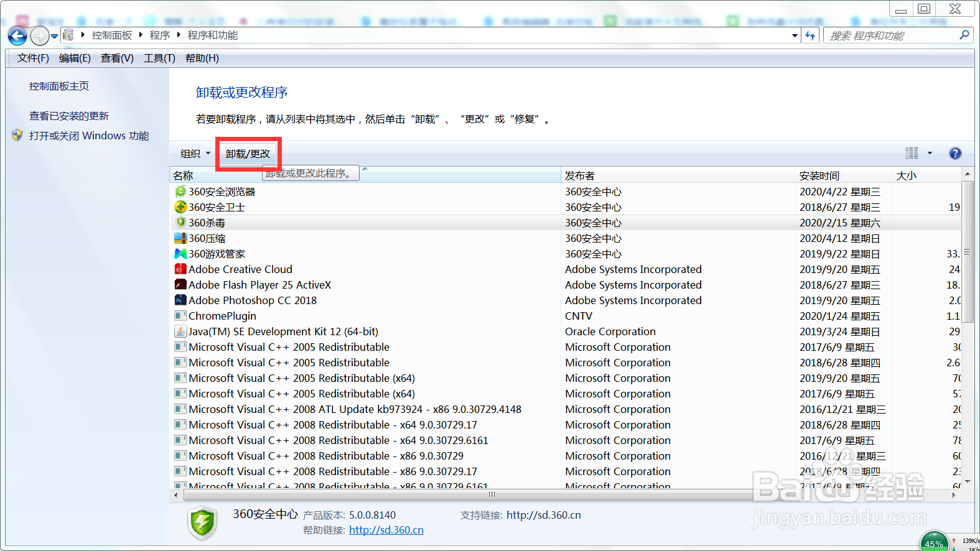Open help link http://sd.360.cn
The image size is (980, 551).
coord(386,530)
